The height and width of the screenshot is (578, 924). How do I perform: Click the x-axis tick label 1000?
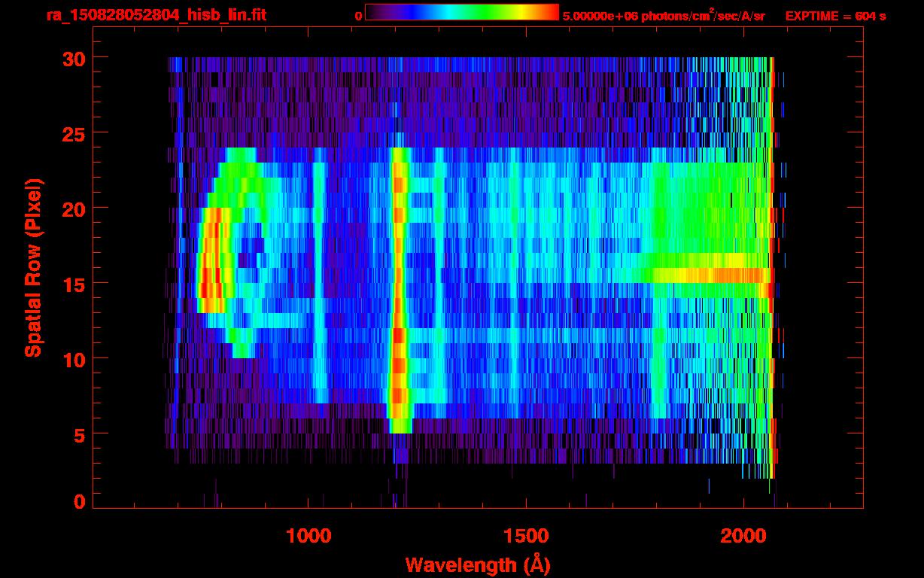point(309,536)
